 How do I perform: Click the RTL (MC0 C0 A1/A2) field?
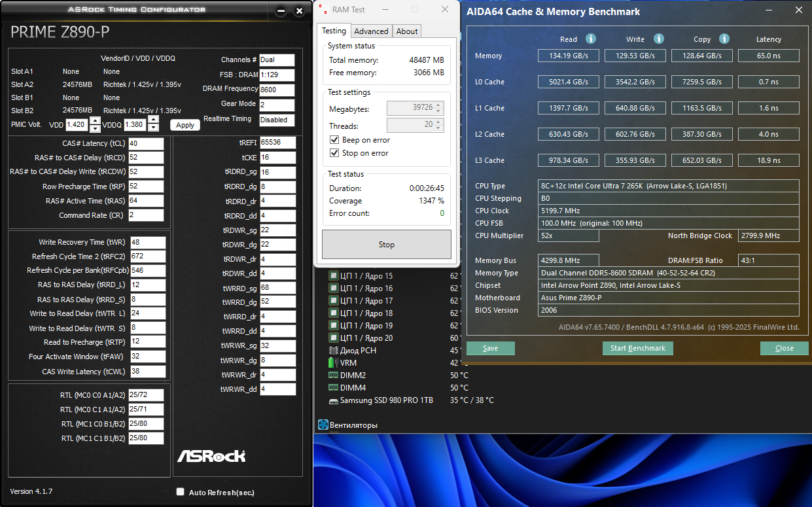point(146,394)
